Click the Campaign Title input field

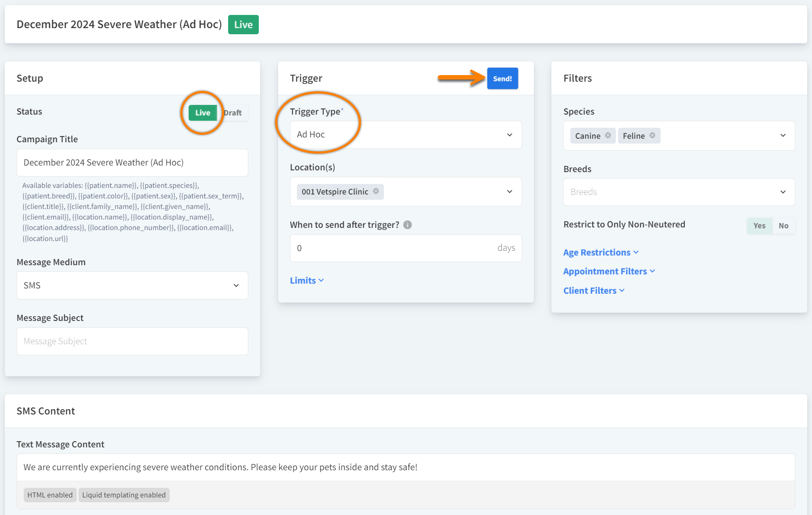coord(132,162)
